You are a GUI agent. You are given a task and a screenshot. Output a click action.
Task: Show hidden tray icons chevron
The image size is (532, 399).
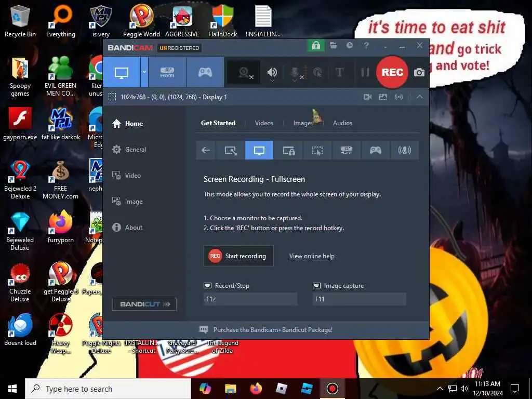click(440, 389)
